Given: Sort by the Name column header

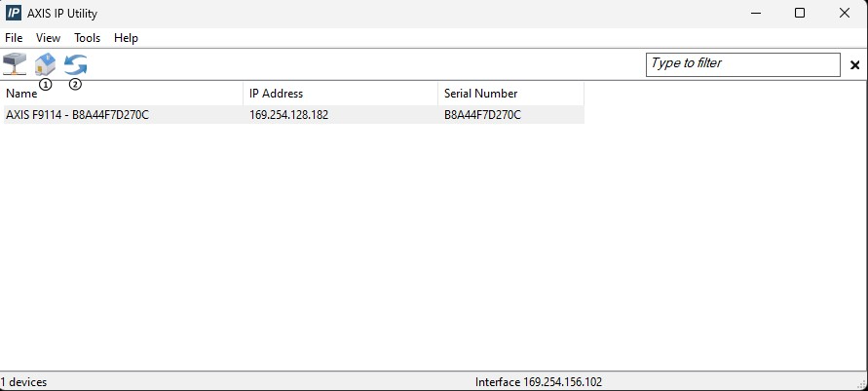Looking at the screenshot, I should point(21,94).
